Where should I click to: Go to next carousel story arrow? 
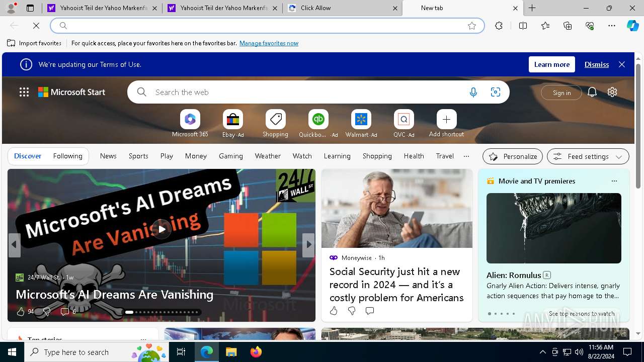coord(308,245)
